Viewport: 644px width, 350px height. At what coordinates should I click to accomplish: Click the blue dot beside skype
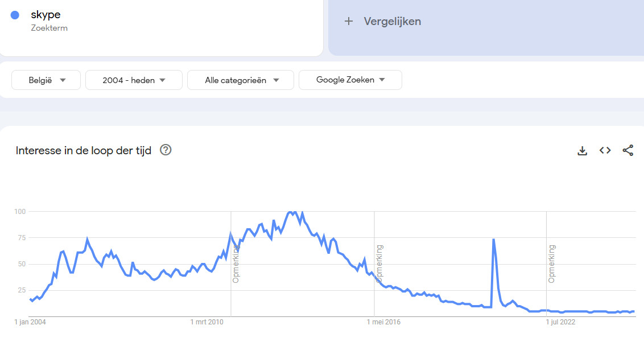(x=15, y=15)
